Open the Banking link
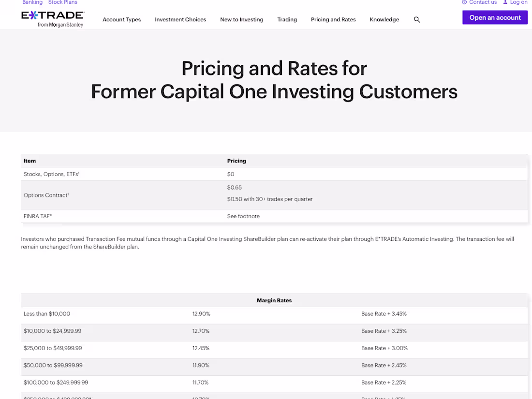Viewport: 532px width, 399px height. (32, 2)
